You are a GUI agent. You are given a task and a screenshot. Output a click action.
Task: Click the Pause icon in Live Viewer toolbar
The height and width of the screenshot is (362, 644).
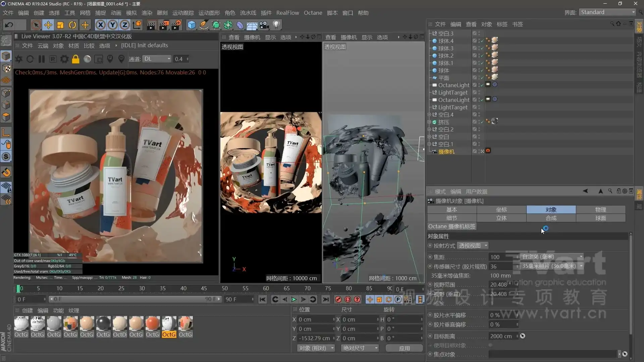[42, 59]
